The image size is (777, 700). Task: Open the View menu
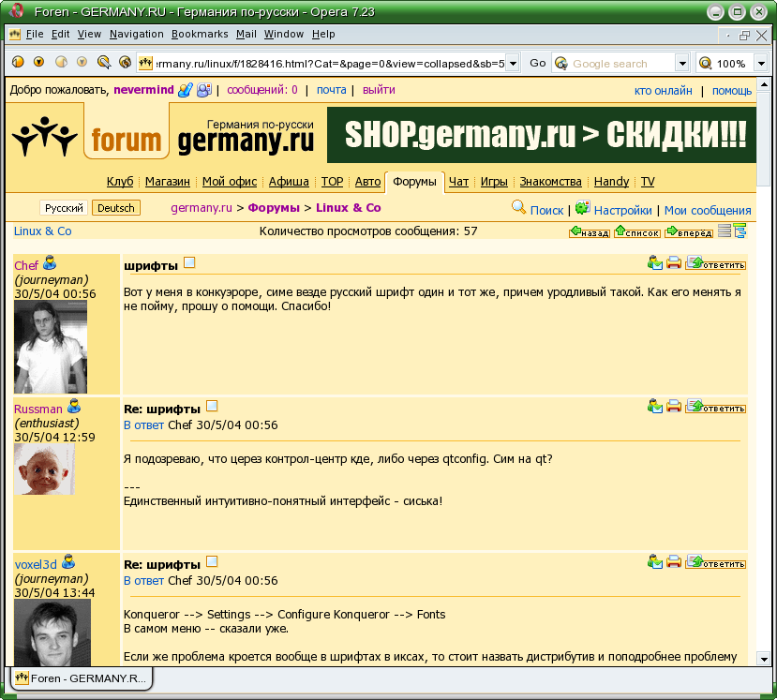click(89, 34)
